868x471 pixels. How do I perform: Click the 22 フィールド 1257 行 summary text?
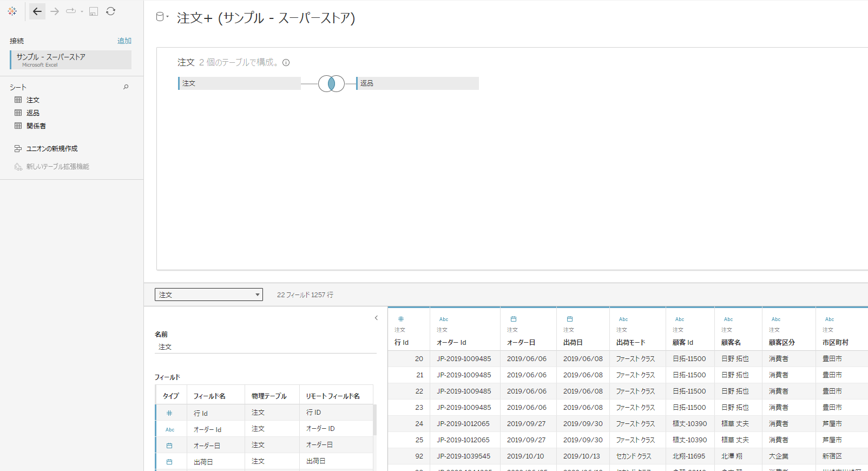click(x=305, y=295)
